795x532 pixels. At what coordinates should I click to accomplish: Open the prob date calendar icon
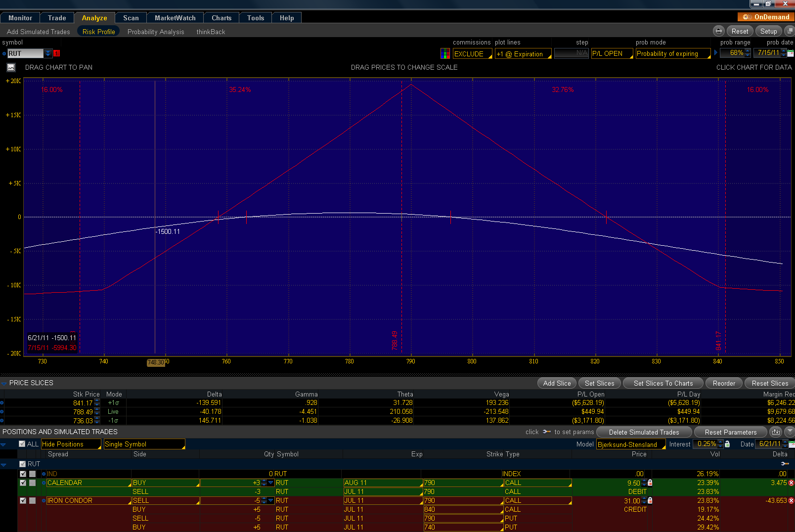(790, 53)
